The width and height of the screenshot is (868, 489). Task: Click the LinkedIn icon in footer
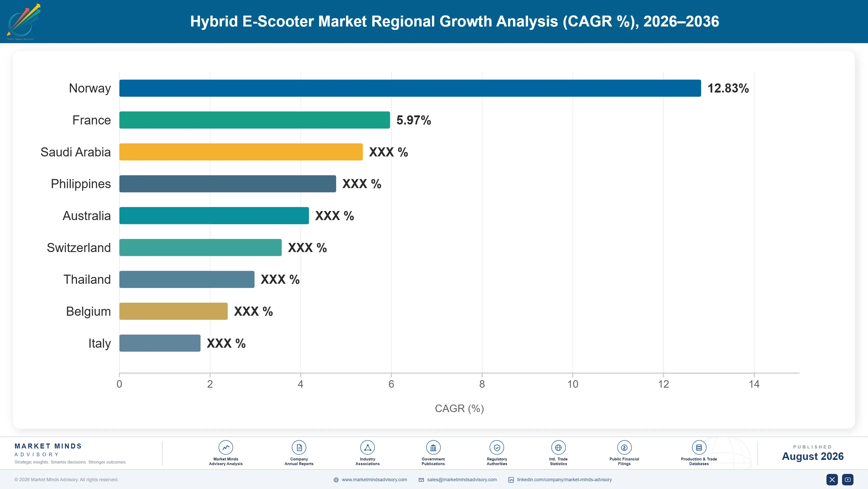click(x=511, y=480)
